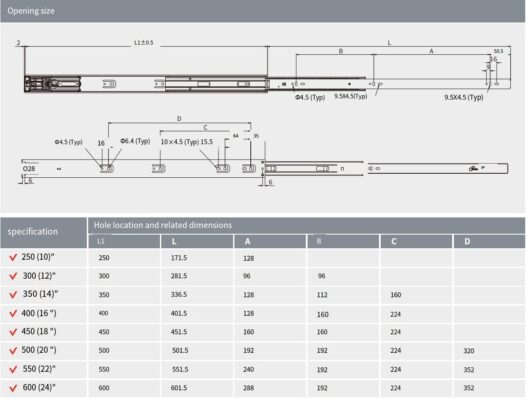
Task: Select the '600 (24)"' specification label
Action: (39, 387)
